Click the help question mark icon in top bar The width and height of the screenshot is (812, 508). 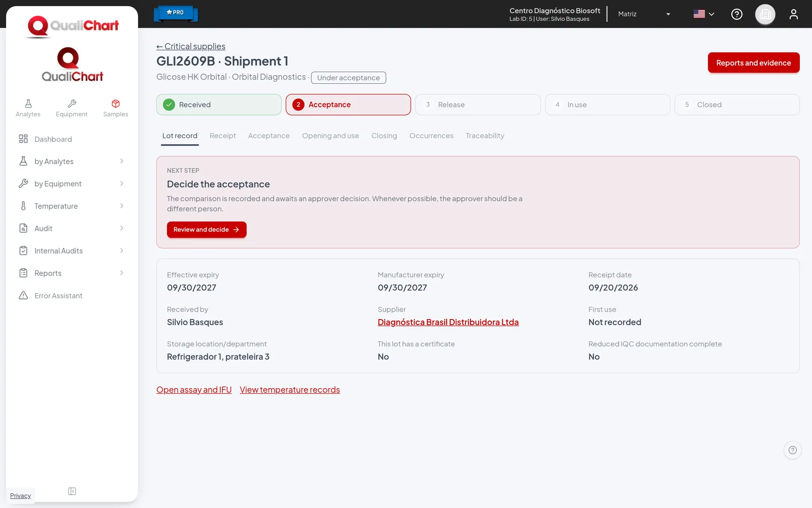coord(737,14)
